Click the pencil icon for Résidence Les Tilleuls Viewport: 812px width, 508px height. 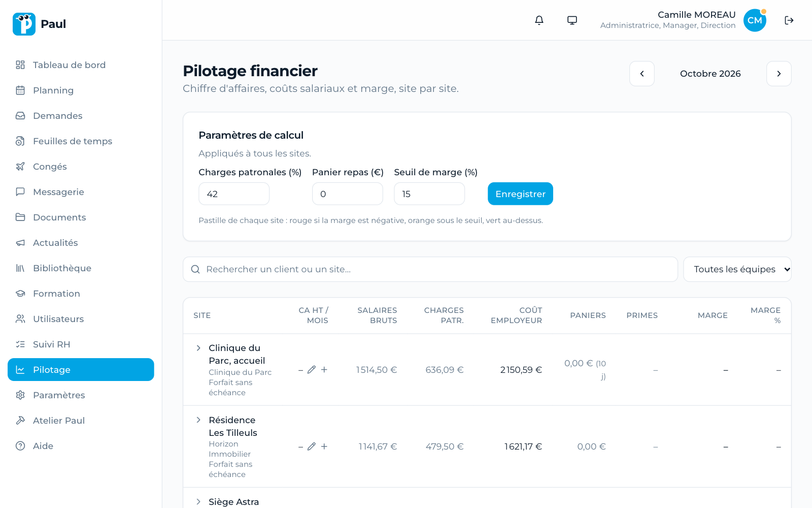pyautogui.click(x=312, y=447)
